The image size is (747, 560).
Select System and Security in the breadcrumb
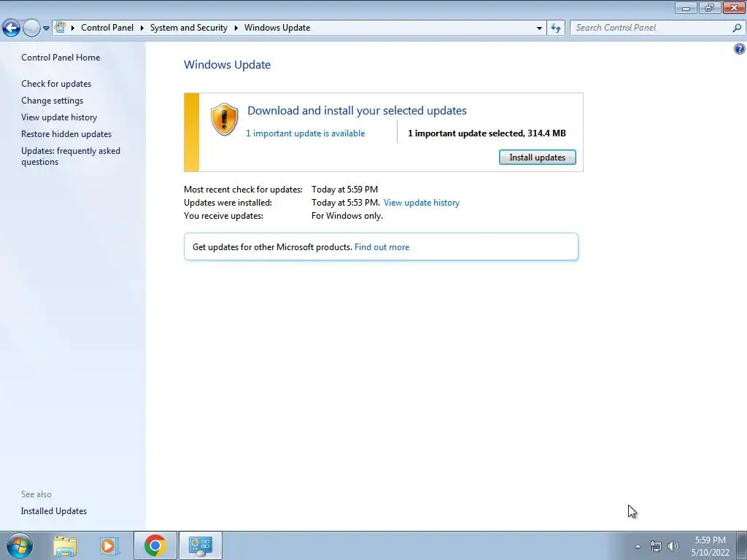point(189,28)
